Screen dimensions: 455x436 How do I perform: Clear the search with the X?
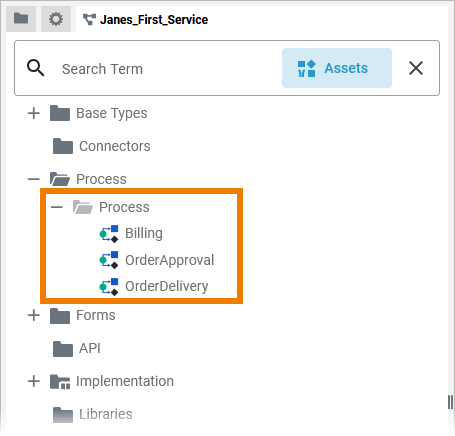point(416,68)
